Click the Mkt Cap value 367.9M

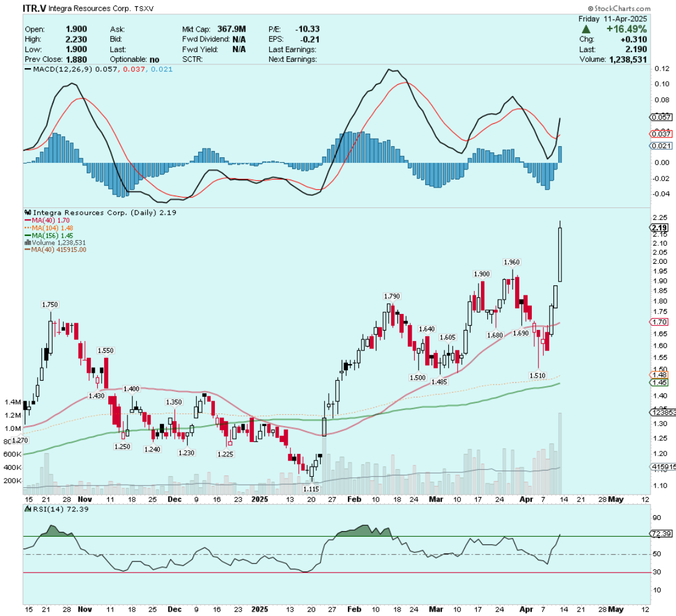point(232,29)
